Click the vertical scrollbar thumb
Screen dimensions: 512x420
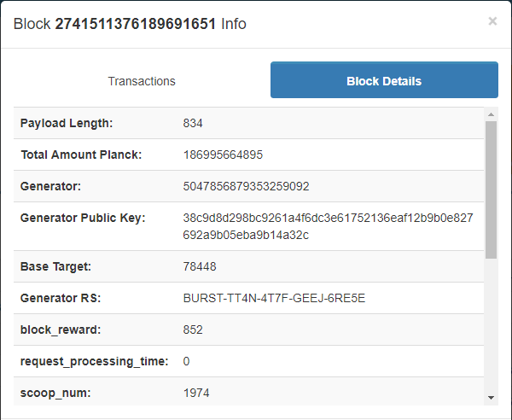point(491,190)
